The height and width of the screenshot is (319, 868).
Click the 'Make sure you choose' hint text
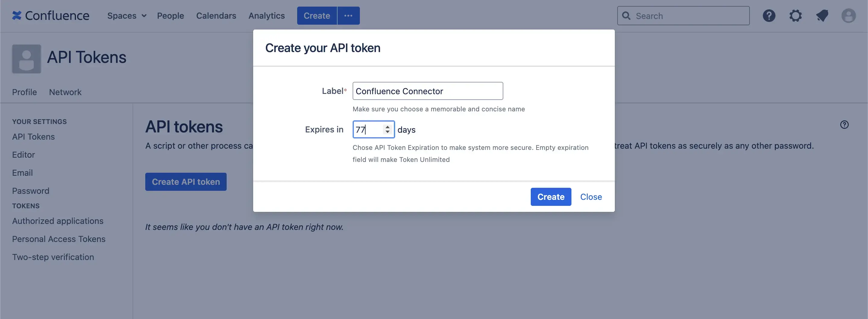439,109
